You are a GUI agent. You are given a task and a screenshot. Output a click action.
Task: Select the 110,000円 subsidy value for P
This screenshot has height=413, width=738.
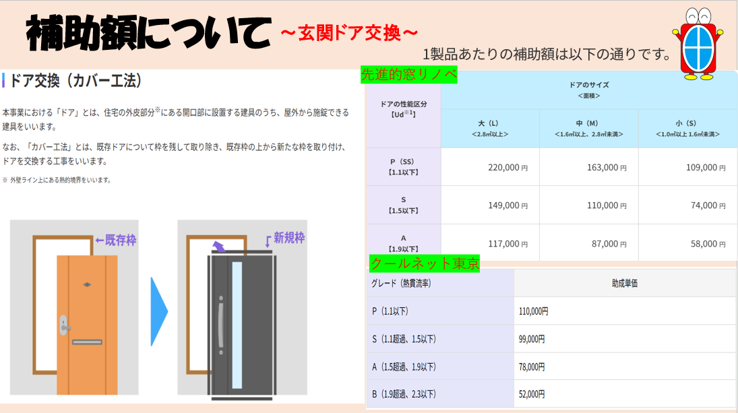pyautogui.click(x=533, y=311)
